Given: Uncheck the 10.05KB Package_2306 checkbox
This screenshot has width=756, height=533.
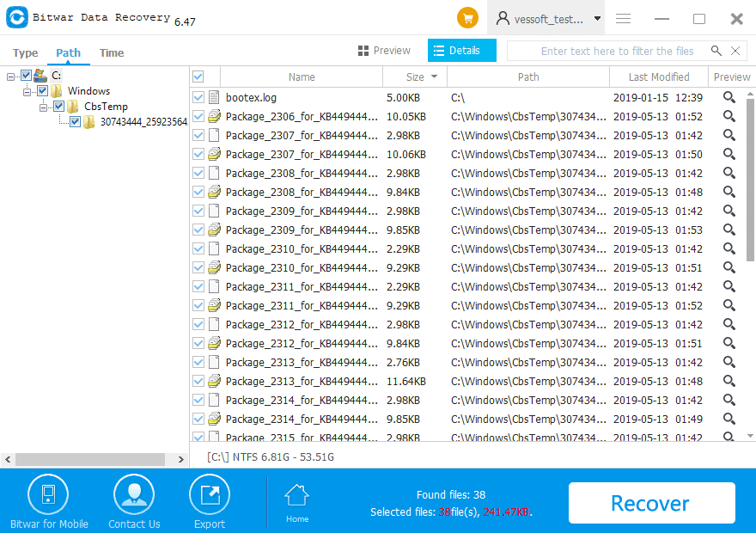Looking at the screenshot, I should coord(198,116).
